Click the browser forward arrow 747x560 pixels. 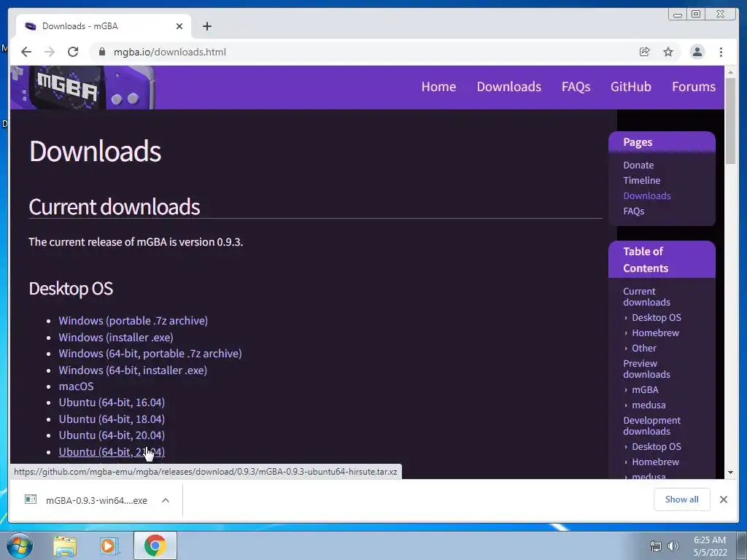[x=50, y=52]
